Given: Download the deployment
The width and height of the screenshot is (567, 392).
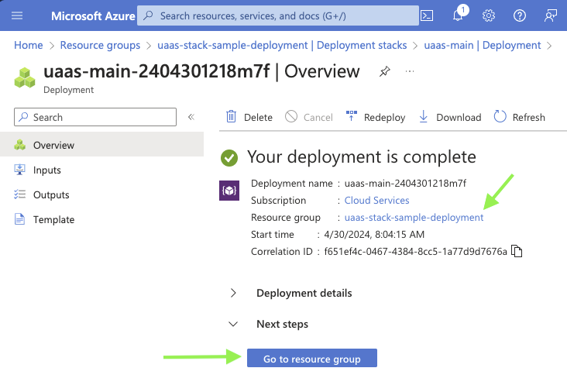Looking at the screenshot, I should tap(450, 117).
